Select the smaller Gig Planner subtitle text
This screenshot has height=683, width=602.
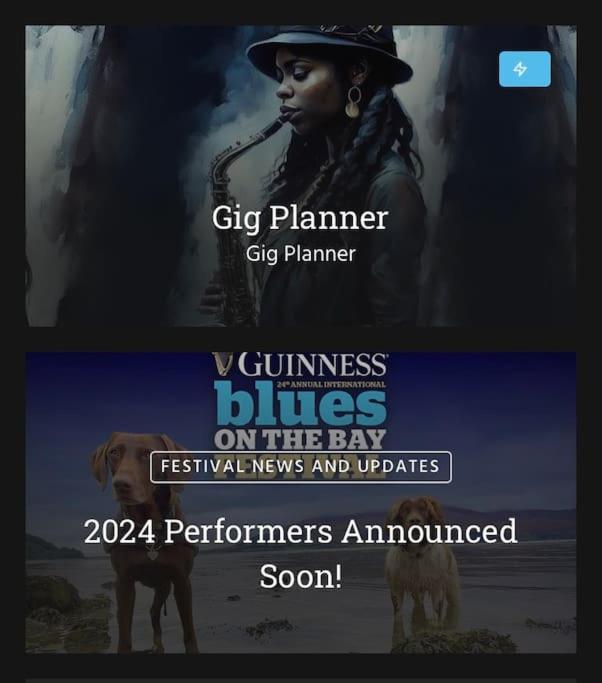[301, 254]
